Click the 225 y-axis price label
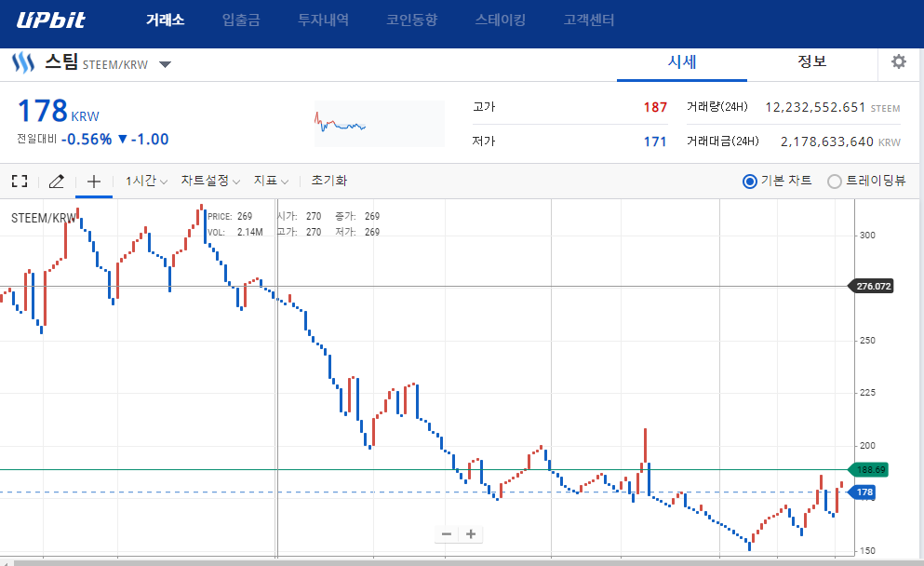Viewport: 924px width, 566px height. click(x=867, y=393)
